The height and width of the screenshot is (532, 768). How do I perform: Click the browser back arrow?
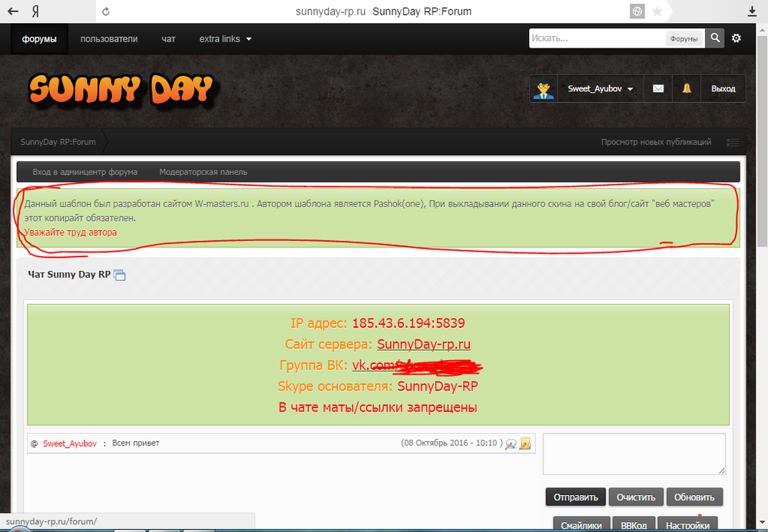click(x=13, y=12)
